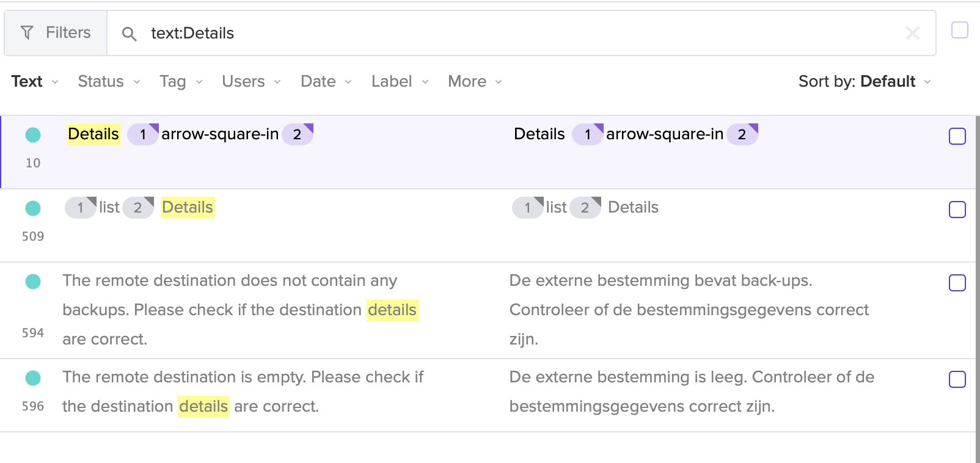Open the Users filter
The image size is (980, 463).
[250, 82]
